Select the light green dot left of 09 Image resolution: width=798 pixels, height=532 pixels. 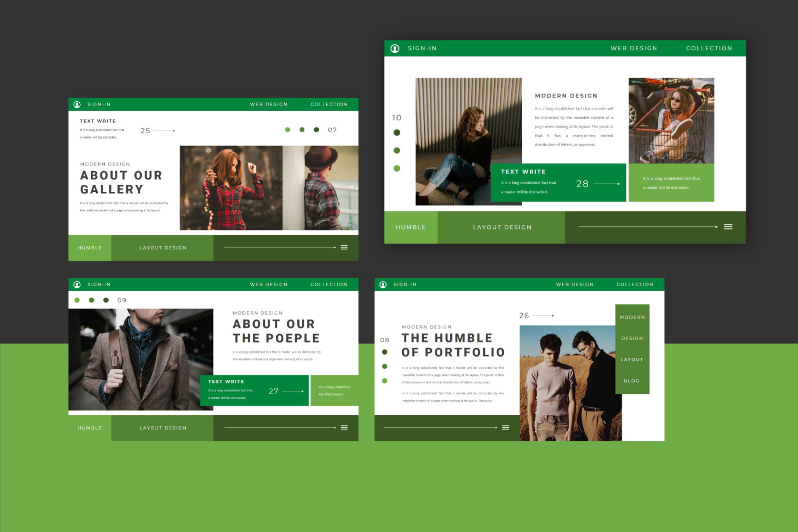[x=77, y=300]
